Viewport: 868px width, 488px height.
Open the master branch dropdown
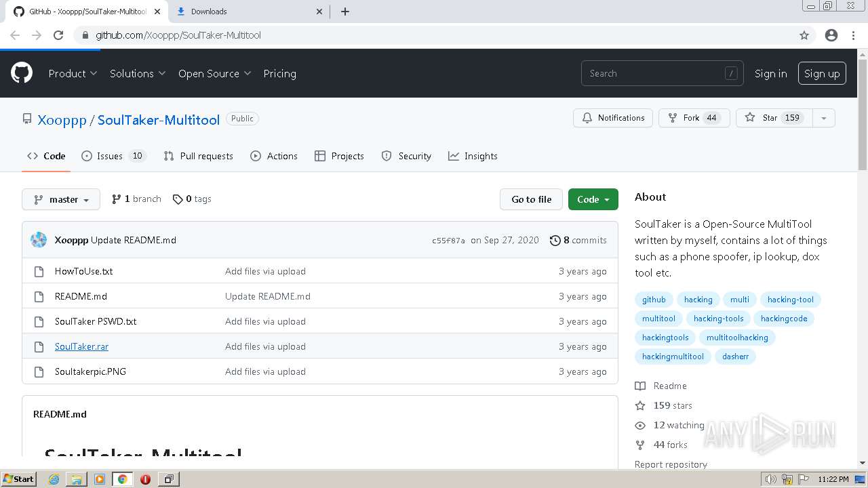pyautogui.click(x=61, y=199)
